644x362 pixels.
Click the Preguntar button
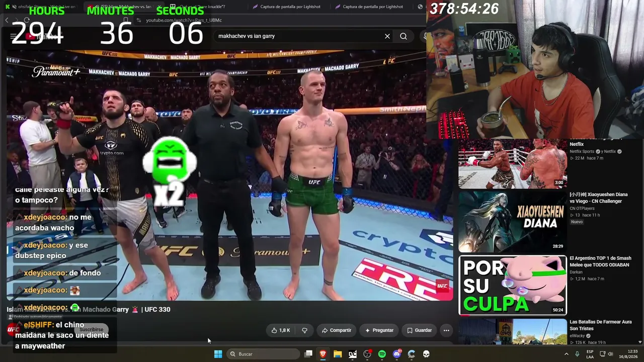[379, 330]
